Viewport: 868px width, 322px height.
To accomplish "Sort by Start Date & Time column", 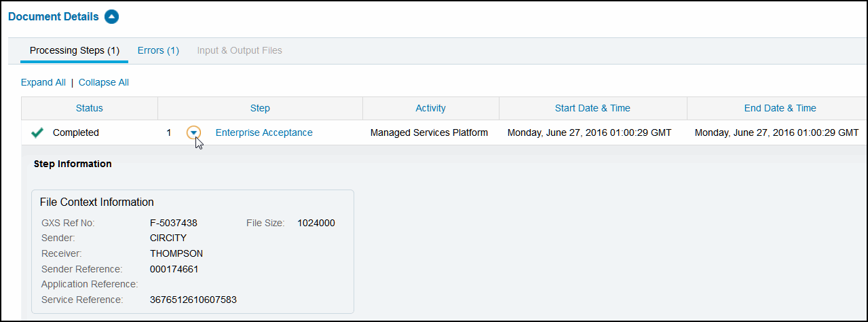I will (592, 108).
